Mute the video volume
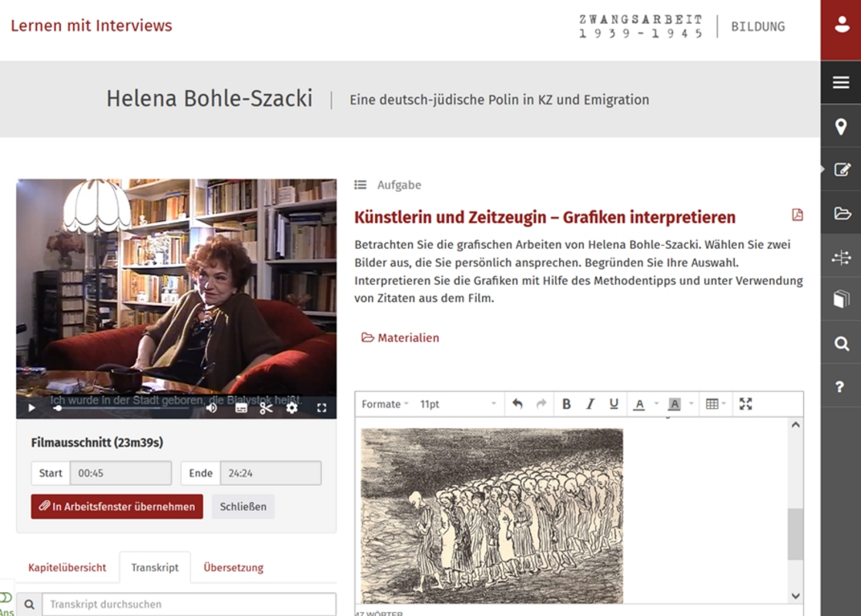 pos(211,408)
